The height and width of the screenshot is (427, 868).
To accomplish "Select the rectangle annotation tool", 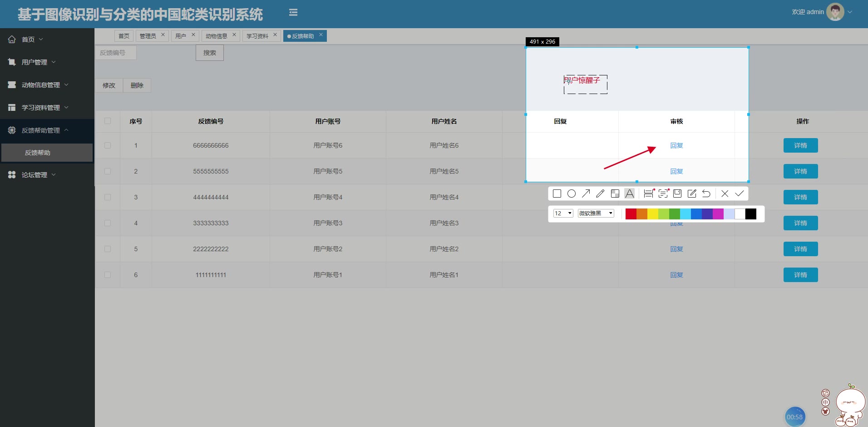I will pos(557,194).
